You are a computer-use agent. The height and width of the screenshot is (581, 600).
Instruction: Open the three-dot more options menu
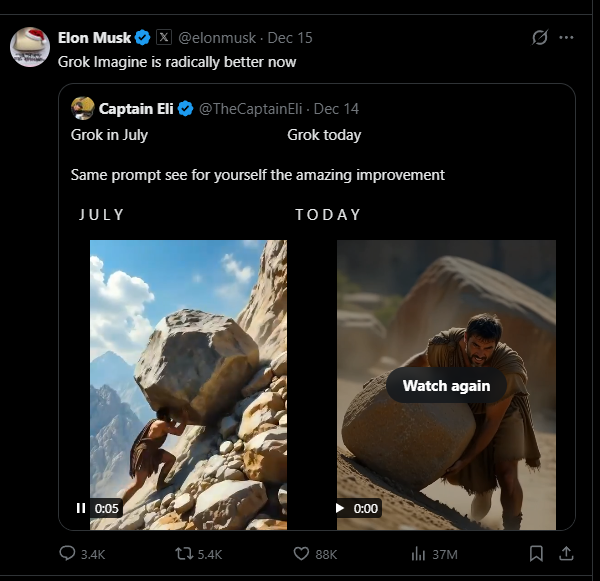[567, 38]
